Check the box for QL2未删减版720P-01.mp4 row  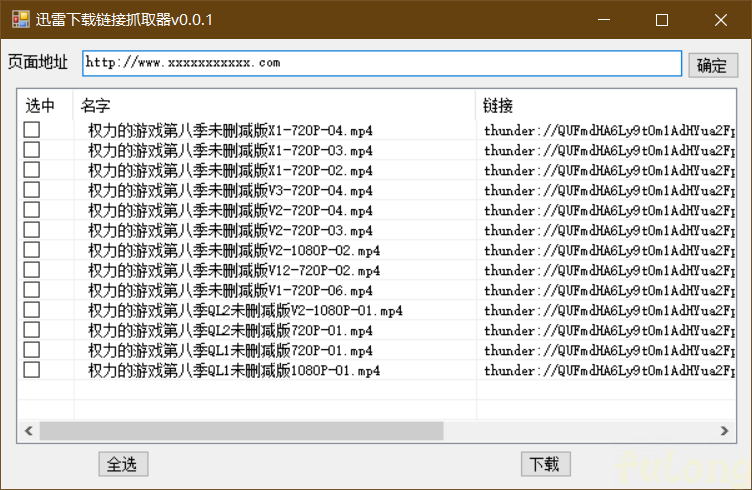coord(32,330)
